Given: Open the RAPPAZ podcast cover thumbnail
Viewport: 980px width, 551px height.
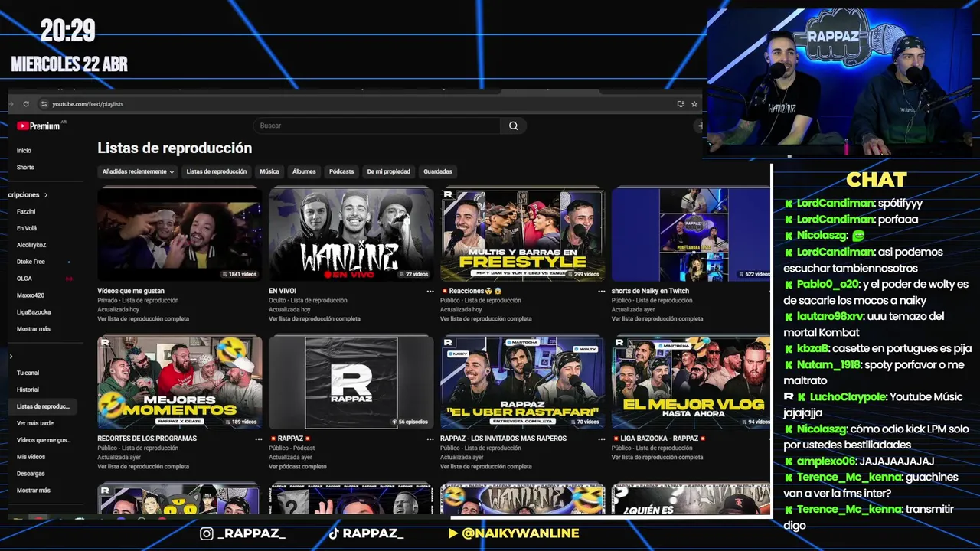Looking at the screenshot, I should [351, 383].
